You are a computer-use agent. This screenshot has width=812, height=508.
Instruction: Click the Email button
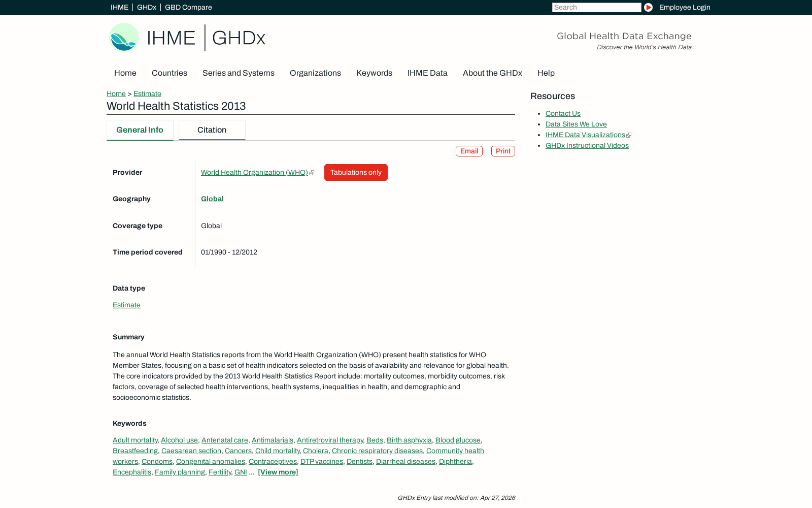tap(469, 151)
